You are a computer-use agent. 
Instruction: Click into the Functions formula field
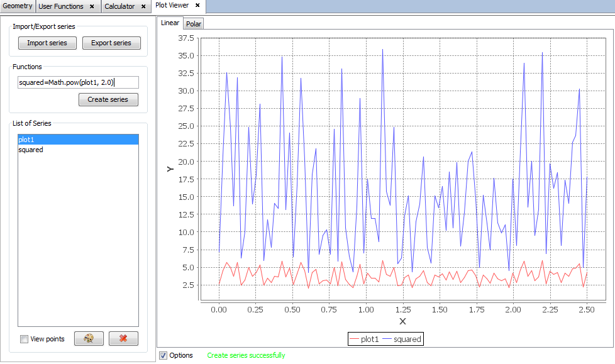coord(77,82)
